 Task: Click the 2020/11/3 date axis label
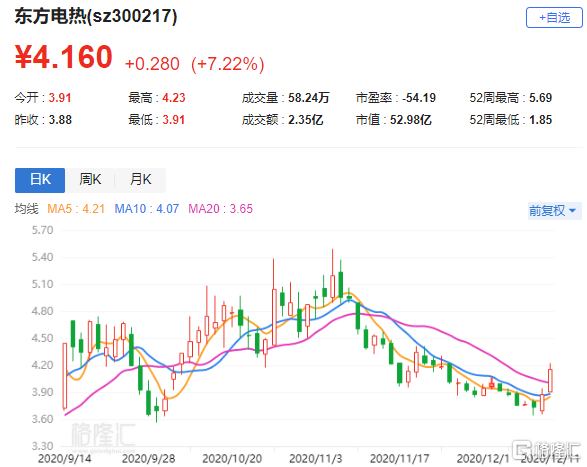316,458
